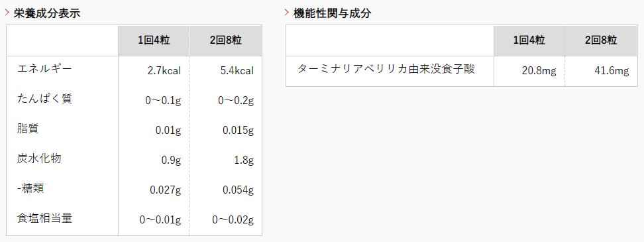This screenshot has width=644, height=242.
Task: Select the 機能性関与成分 heading
Action: pyautogui.click(x=332, y=13)
